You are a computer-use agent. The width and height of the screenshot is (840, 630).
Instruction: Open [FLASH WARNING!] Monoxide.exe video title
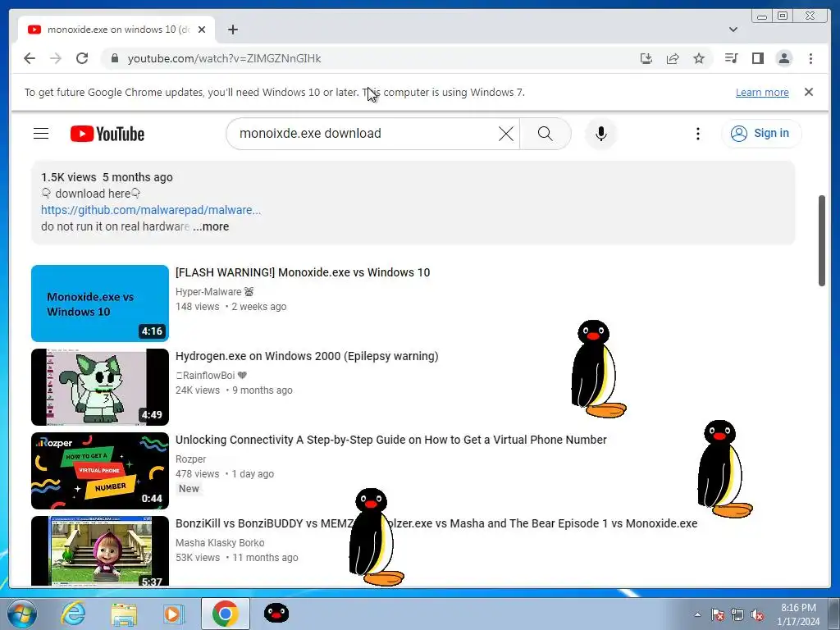(303, 272)
